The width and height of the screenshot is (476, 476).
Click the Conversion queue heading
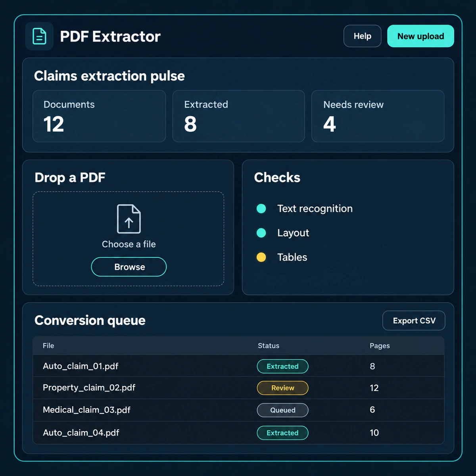(90, 321)
